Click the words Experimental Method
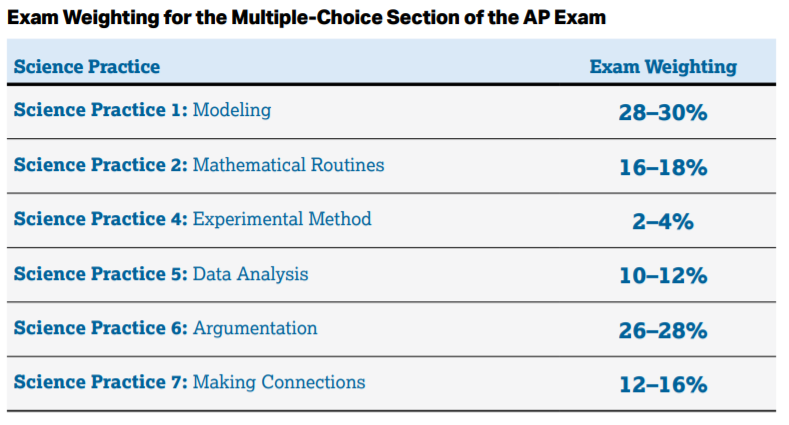The width and height of the screenshot is (789, 425). click(282, 219)
